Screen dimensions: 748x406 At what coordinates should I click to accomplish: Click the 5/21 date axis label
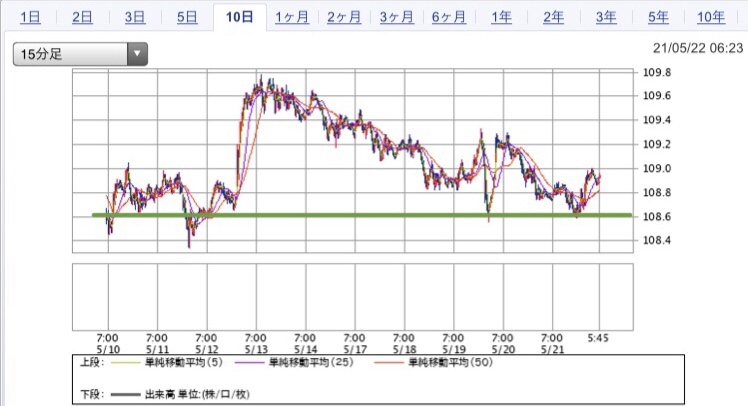click(552, 349)
